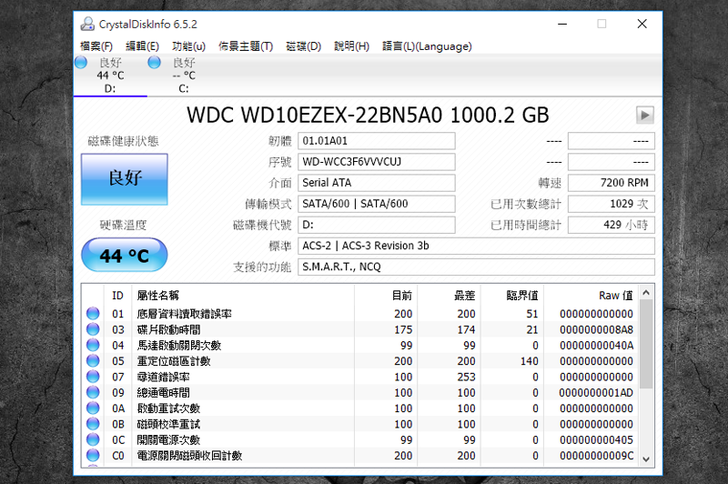Open the 磁碟(D) menu
Viewport: 728px width, 484px height.
pos(304,46)
